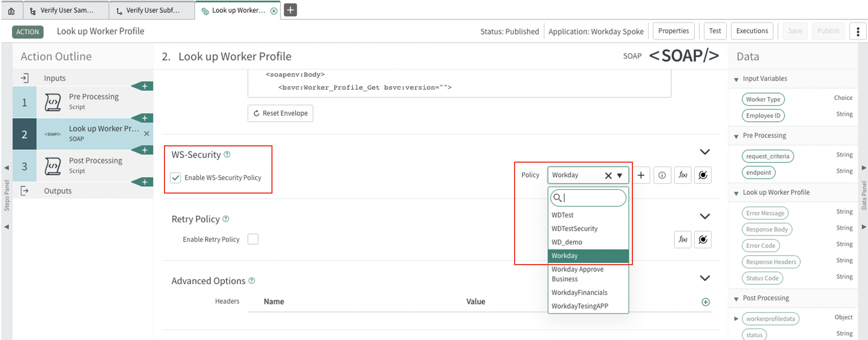Go to the home tab icon
Viewport: 868px width, 340px height.
(x=11, y=10)
